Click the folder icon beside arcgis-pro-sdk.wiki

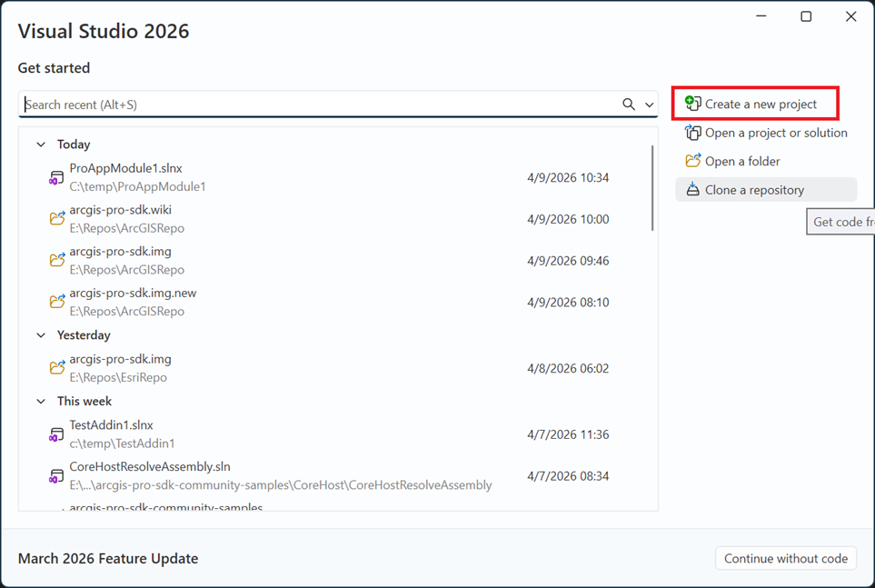[x=57, y=218]
